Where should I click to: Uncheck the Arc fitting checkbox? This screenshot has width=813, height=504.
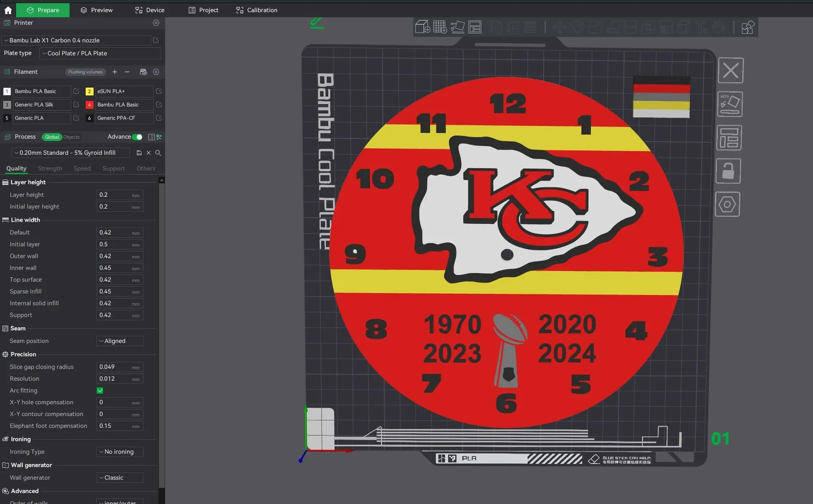pos(100,391)
